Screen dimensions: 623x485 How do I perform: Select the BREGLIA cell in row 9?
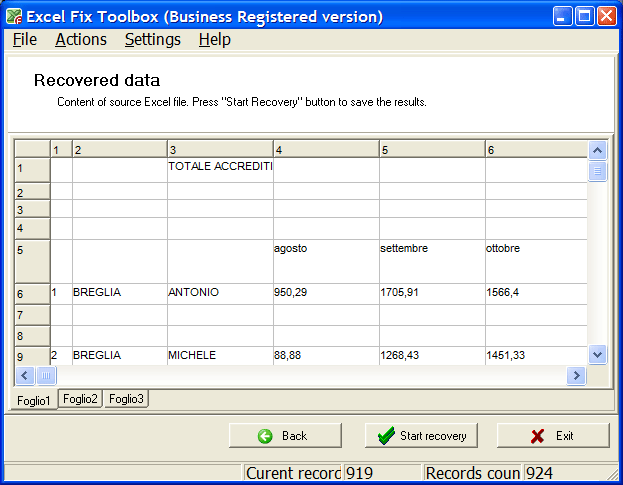click(x=120, y=356)
